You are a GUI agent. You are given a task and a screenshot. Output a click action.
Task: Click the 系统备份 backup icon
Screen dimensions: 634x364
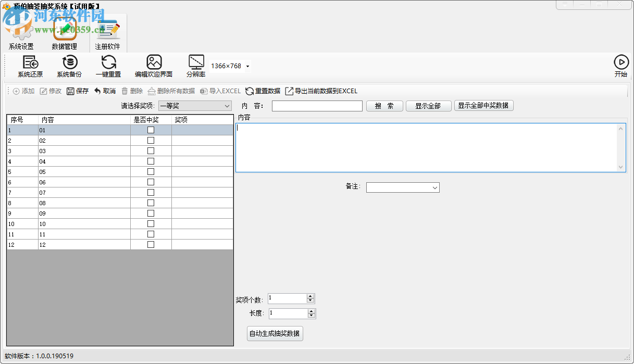pyautogui.click(x=69, y=63)
